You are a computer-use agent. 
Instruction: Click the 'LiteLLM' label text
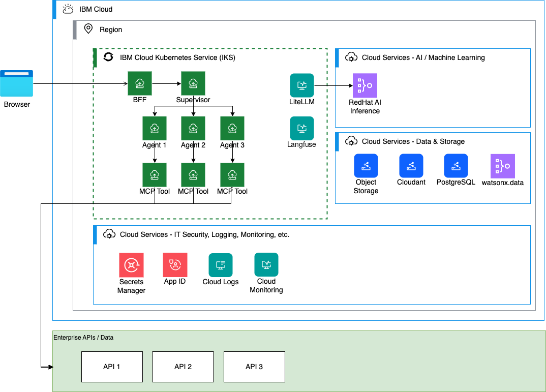tap(302, 102)
